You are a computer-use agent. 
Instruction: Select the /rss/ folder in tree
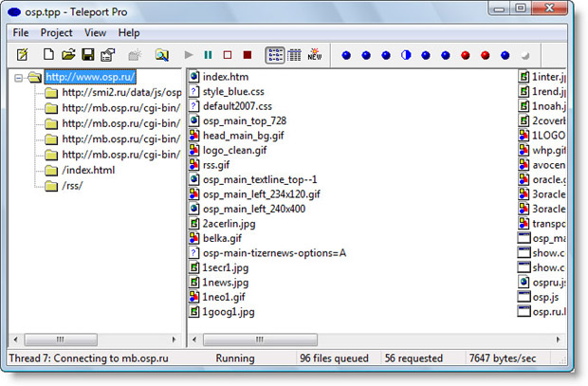tap(72, 185)
